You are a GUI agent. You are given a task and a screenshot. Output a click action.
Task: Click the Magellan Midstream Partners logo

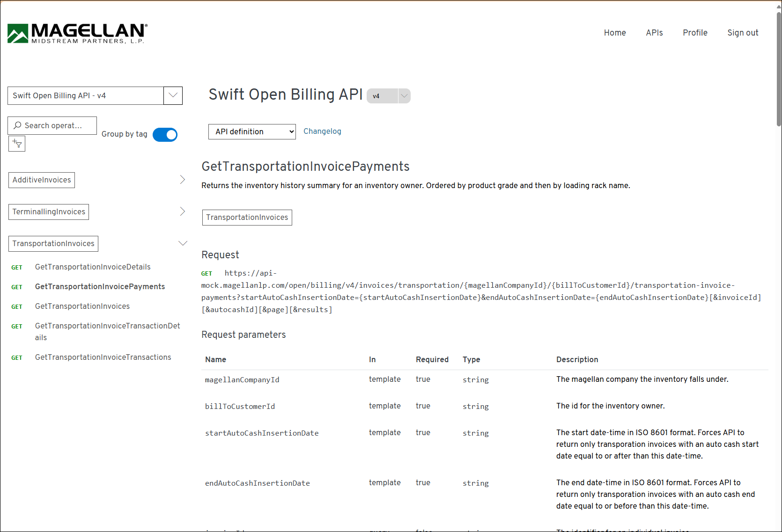76,33
